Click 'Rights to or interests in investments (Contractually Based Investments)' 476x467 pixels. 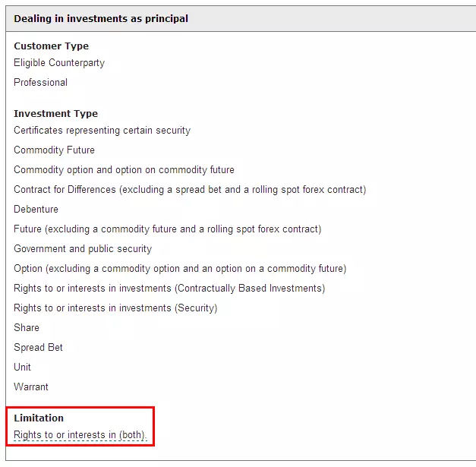click(169, 289)
